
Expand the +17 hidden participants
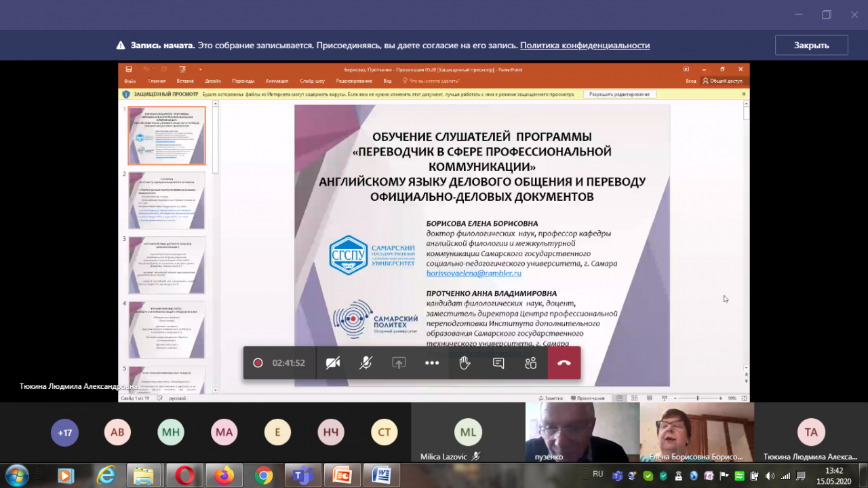[x=65, y=432]
